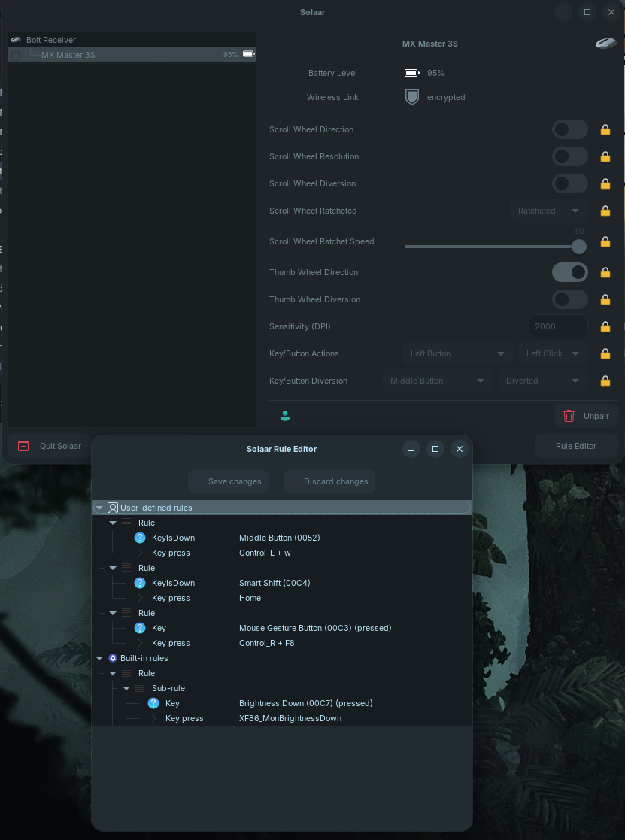Click the word encrypted beside Wireless Link

[x=446, y=97]
